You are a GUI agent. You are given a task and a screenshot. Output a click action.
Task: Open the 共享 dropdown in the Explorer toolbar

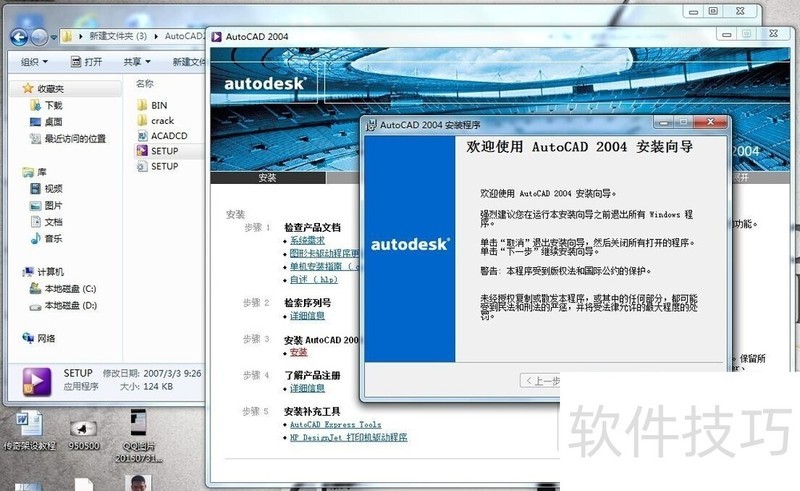[x=137, y=62]
